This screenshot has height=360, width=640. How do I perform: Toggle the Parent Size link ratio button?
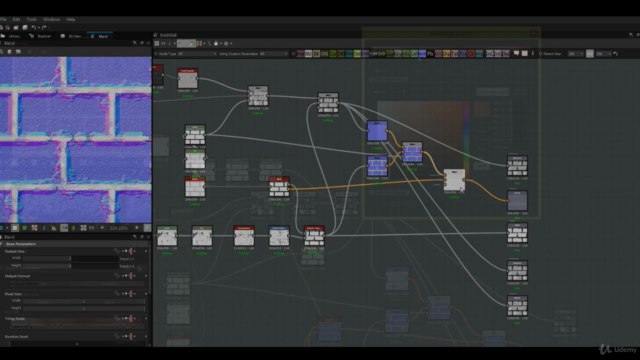click(x=590, y=53)
